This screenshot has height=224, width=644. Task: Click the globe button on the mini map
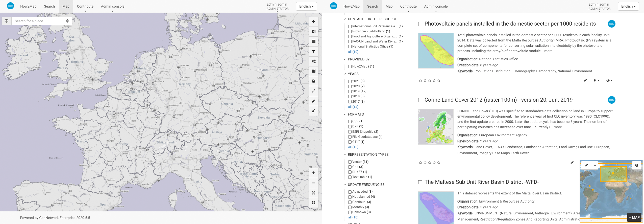(637, 166)
